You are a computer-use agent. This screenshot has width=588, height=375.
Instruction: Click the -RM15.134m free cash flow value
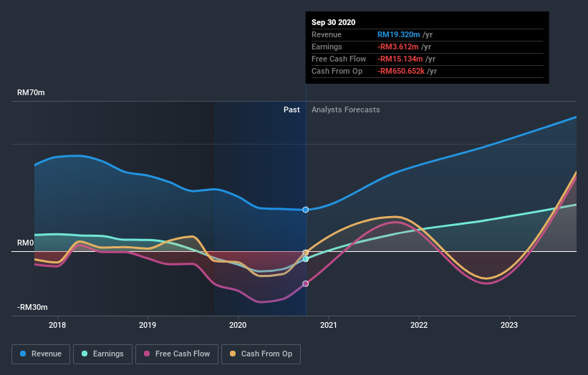point(400,59)
